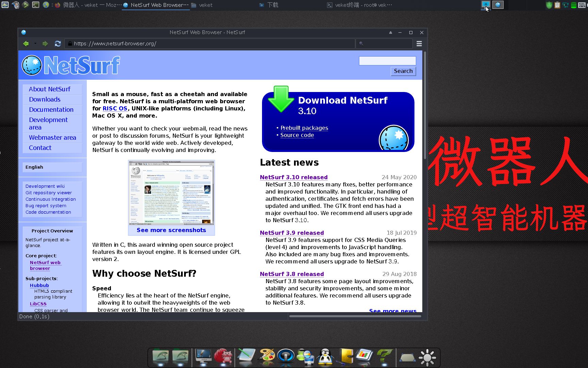Open the globe browser launcher in top panel

46,5
